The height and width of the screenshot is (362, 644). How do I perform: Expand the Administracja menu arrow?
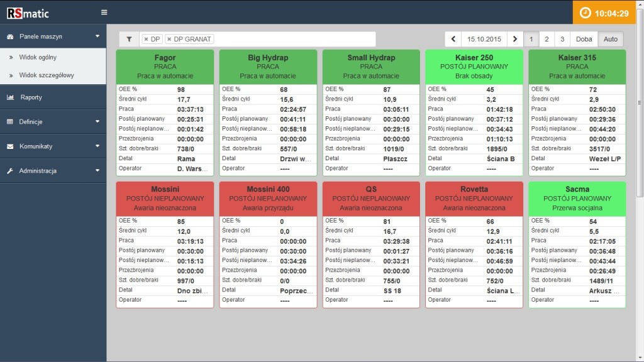click(x=97, y=170)
